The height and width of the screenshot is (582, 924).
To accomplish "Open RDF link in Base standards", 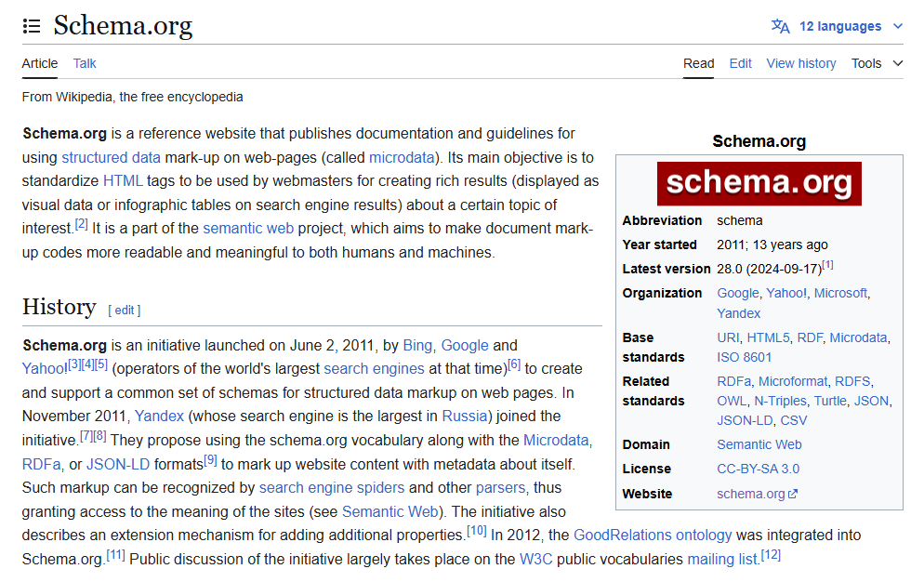I will pyautogui.click(x=810, y=337).
